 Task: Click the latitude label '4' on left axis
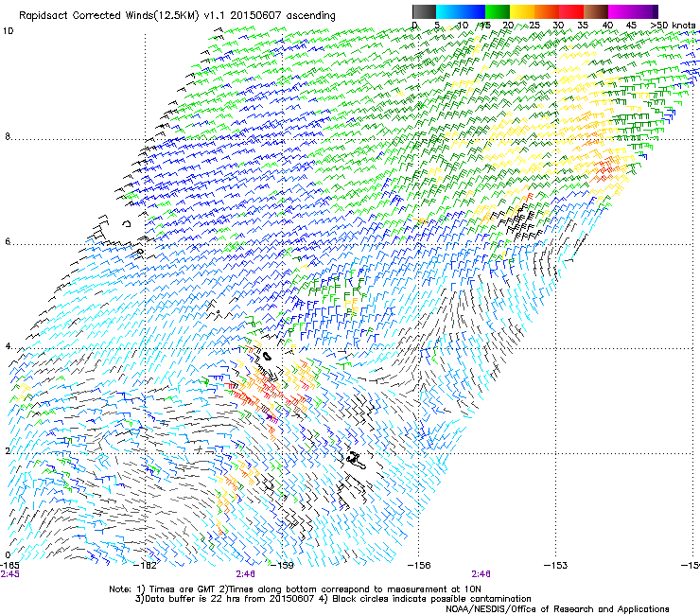point(8,346)
